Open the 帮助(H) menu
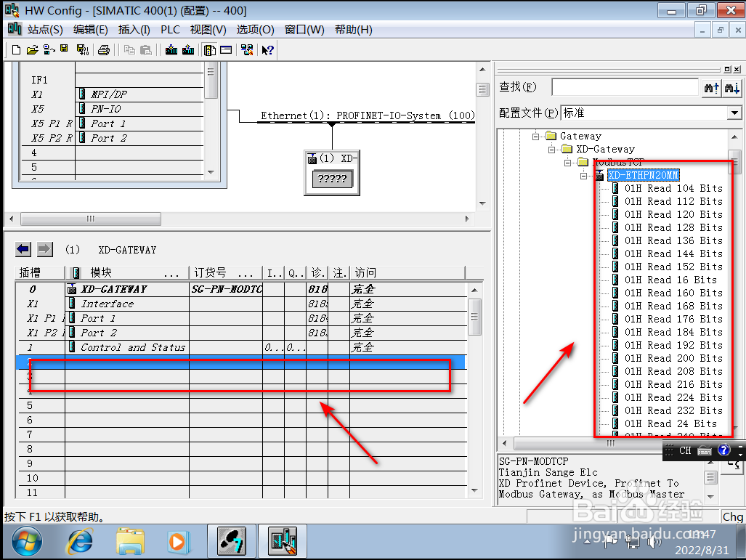 pos(353,30)
